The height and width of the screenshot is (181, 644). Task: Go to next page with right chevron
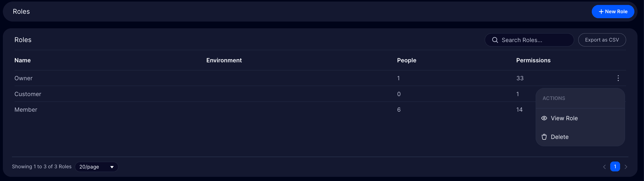(x=626, y=167)
